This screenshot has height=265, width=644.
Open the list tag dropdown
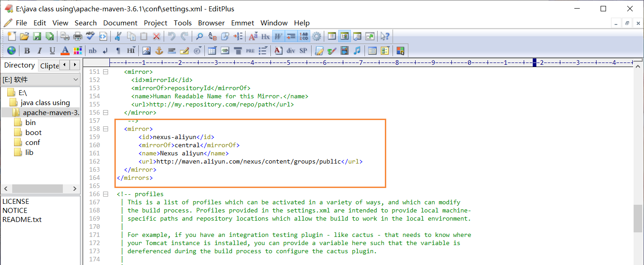pos(263,50)
